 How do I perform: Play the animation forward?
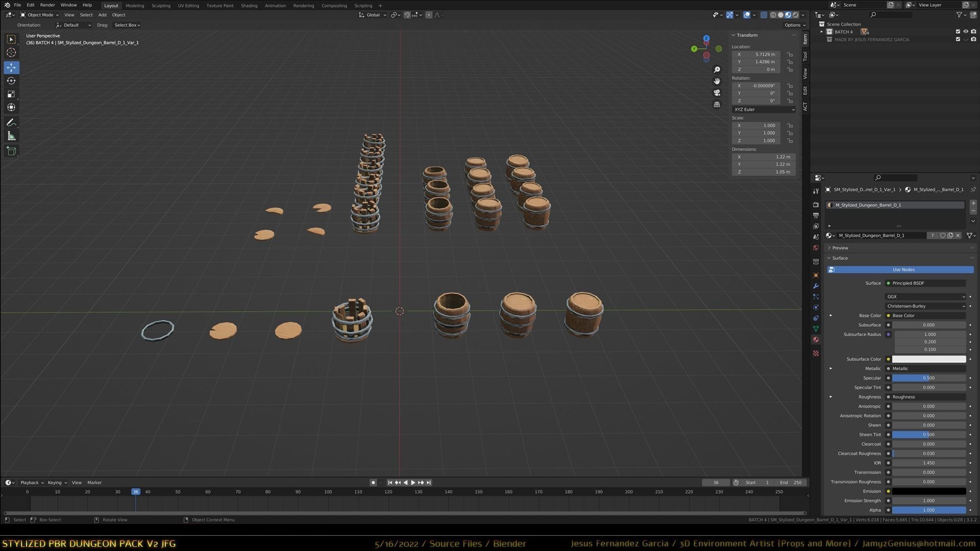click(x=413, y=483)
